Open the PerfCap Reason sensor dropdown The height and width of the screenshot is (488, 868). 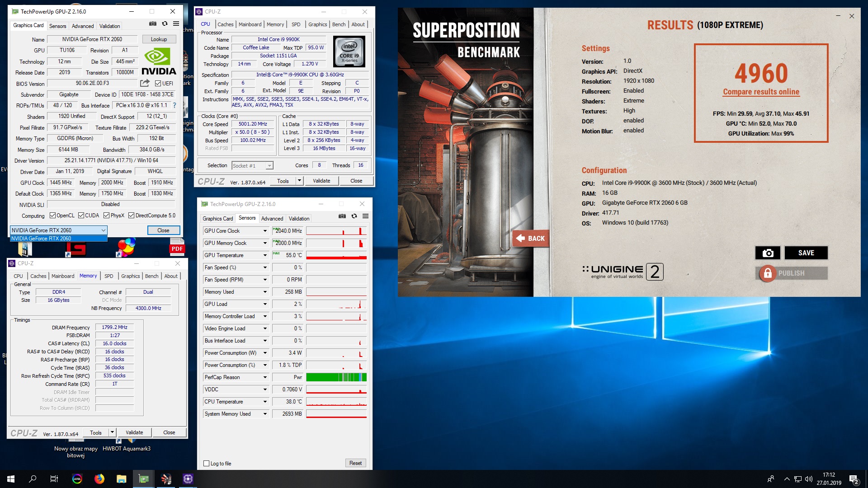265,377
